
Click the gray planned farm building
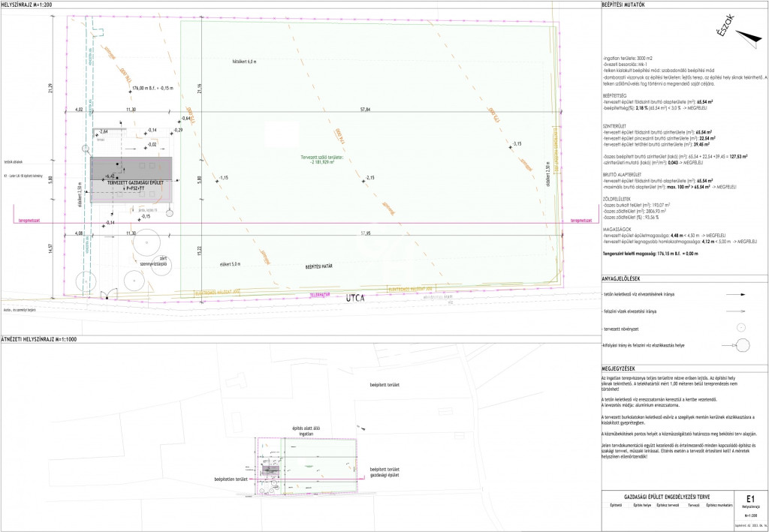131,179
